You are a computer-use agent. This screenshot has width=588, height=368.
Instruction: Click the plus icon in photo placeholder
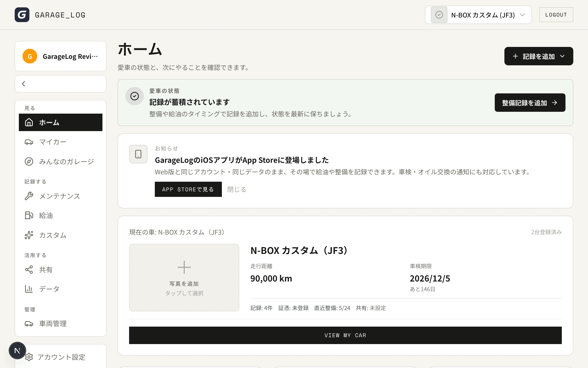pos(184,267)
